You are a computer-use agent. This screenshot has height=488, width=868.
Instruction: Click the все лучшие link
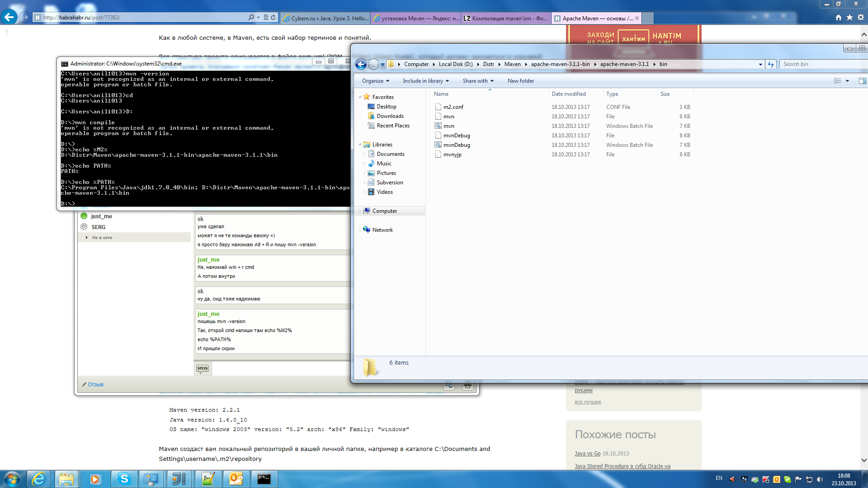(x=588, y=402)
